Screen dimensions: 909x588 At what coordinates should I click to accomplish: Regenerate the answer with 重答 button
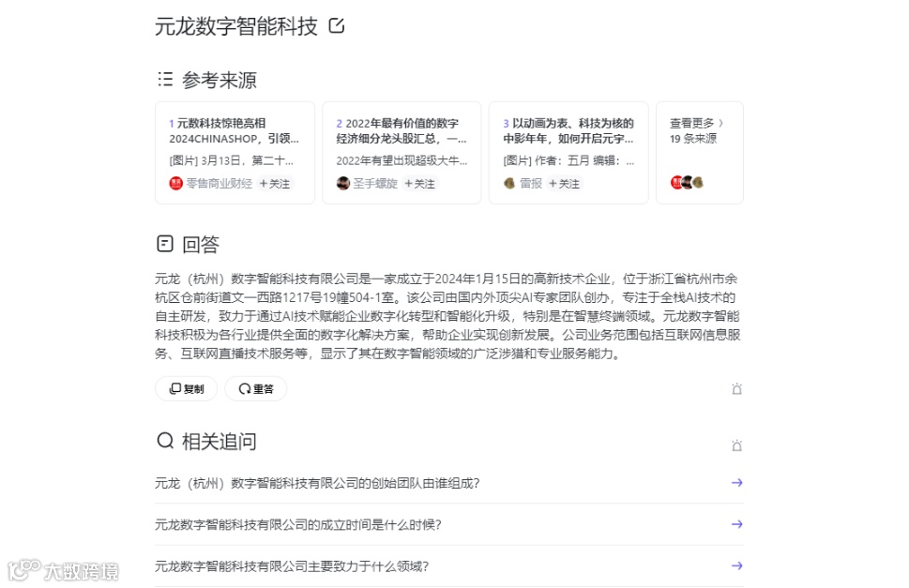tap(256, 388)
